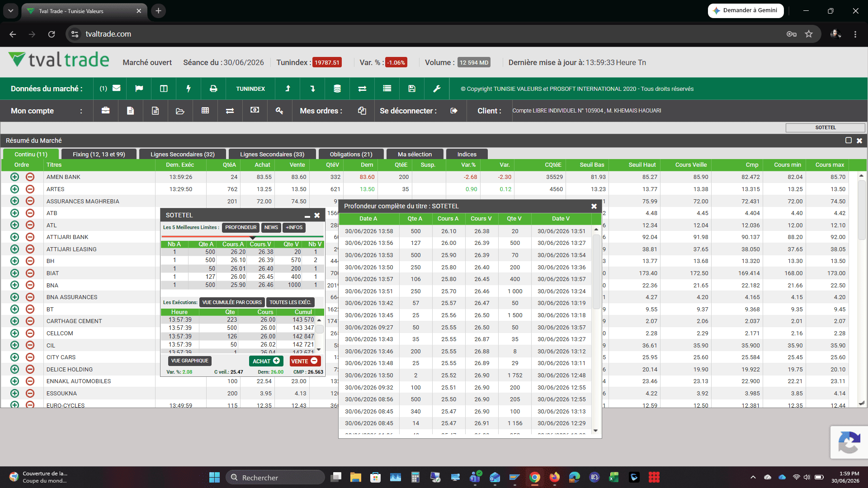Click the floppy disk save icon
This screenshot has width=868, height=488.
click(412, 89)
